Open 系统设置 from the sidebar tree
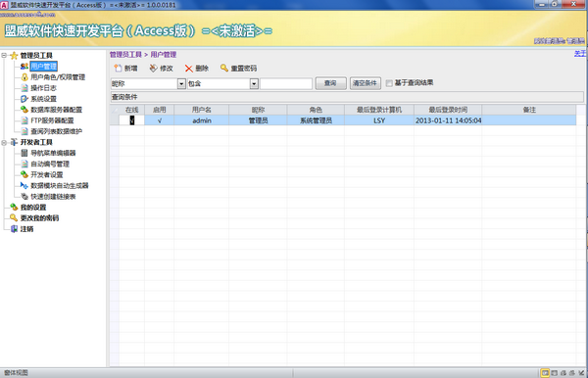This screenshot has height=378, width=588. (43, 99)
